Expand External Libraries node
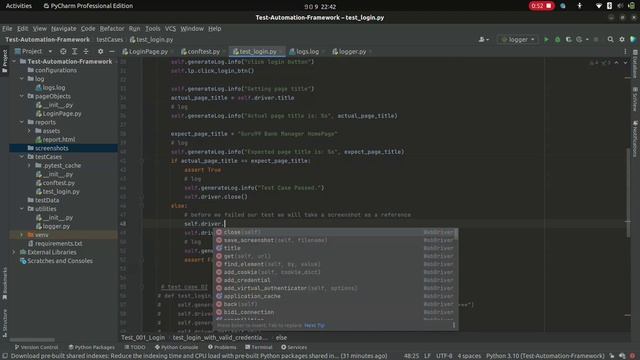This screenshot has width=640, height=360. click(x=14, y=252)
